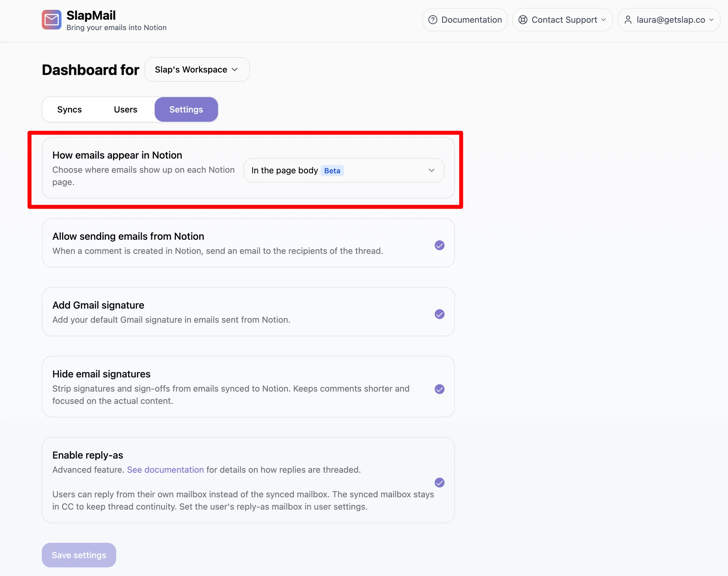Click the user profile icon
The height and width of the screenshot is (576, 728).
[628, 20]
